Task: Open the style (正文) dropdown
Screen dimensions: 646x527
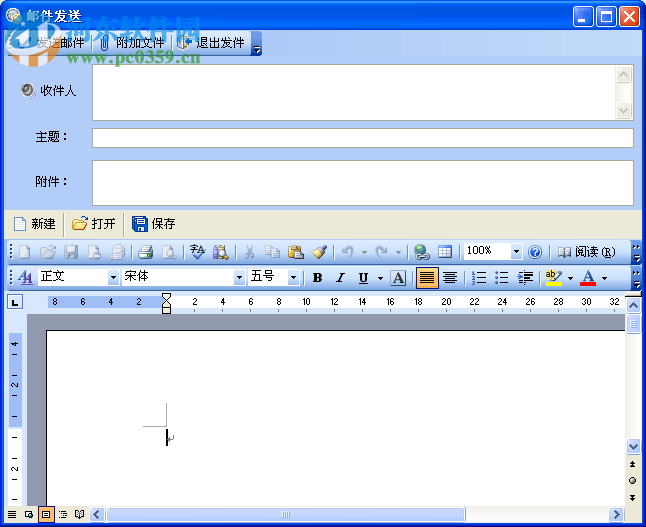Action: [113, 278]
